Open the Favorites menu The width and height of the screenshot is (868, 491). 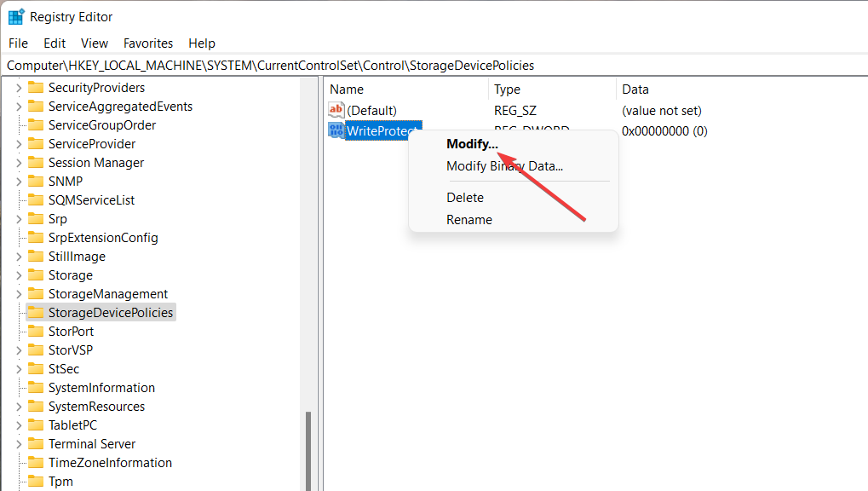click(148, 43)
